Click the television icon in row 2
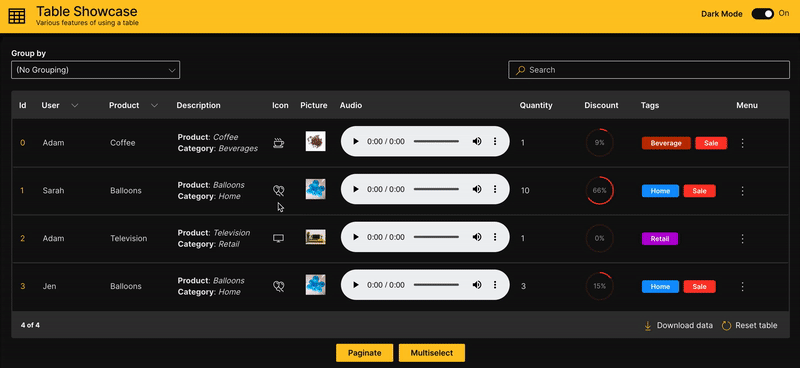 coord(279,238)
